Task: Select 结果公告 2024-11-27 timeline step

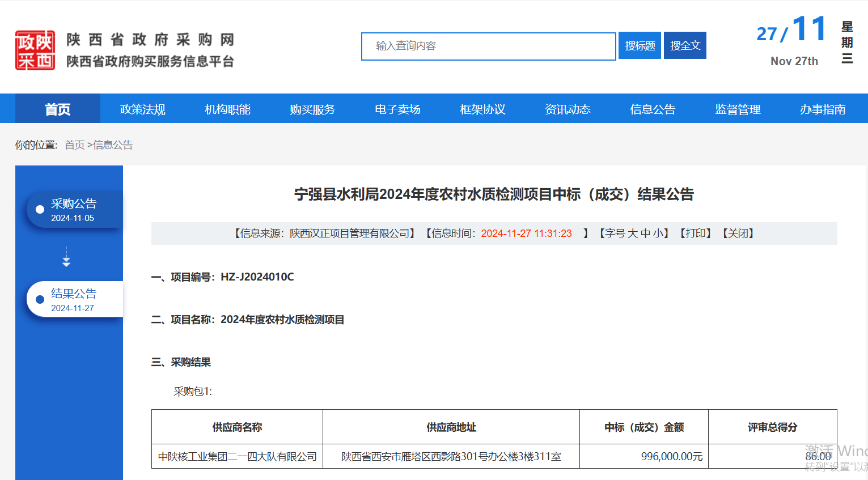Action: 74,300
